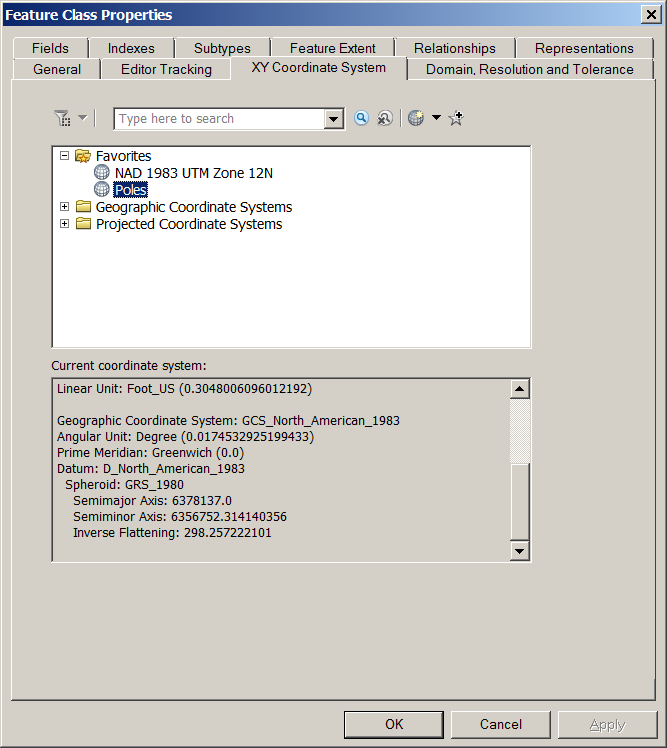The height and width of the screenshot is (748, 667).
Task: Click the Add To Favorites star icon
Action: click(456, 118)
